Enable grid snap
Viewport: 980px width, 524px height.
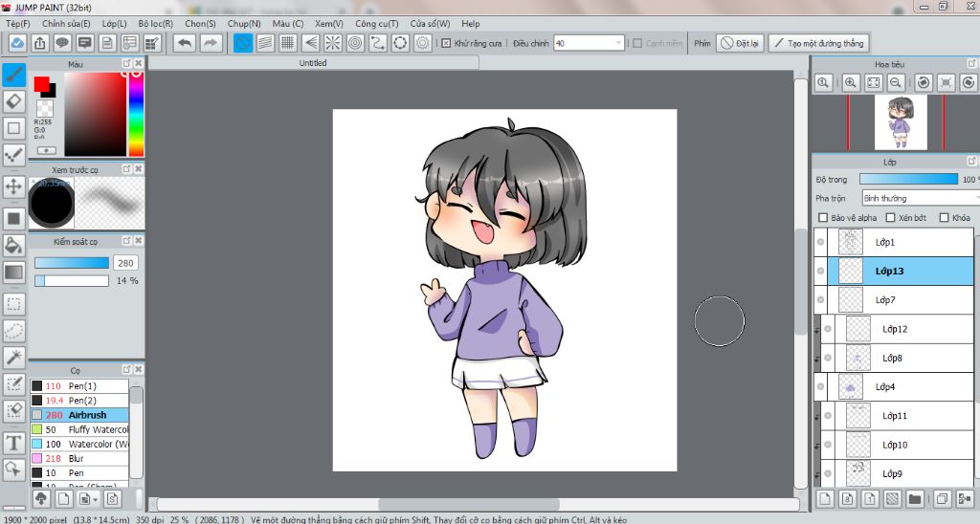(288, 43)
